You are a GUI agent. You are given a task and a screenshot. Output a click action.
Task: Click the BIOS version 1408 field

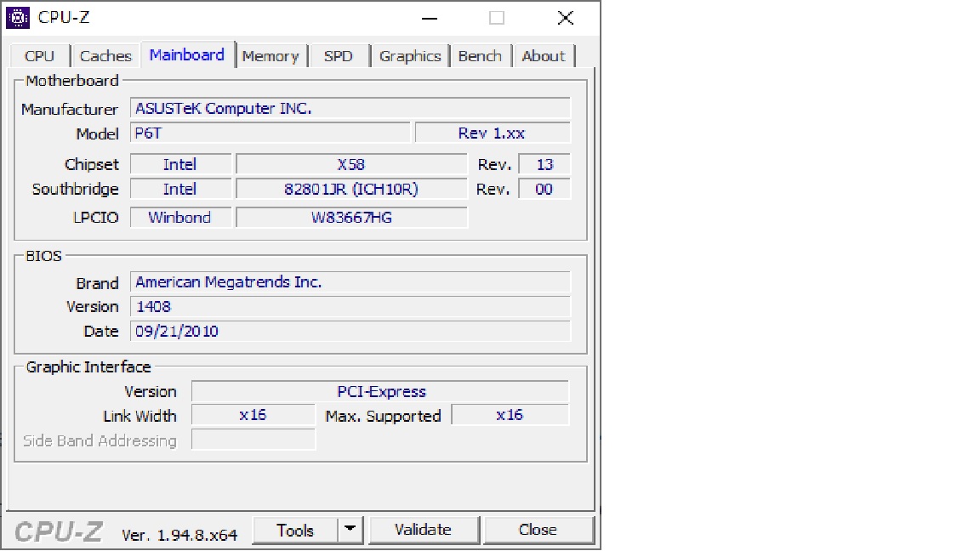tap(350, 306)
